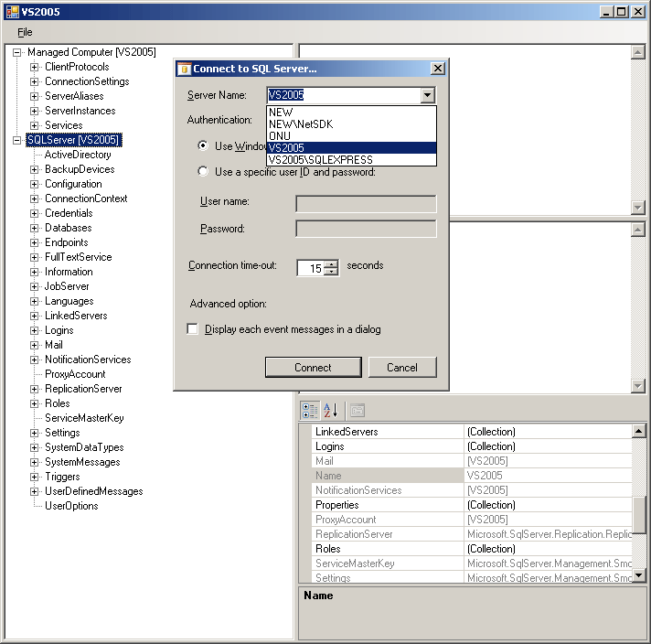This screenshot has height=644, width=651.
Task: Open the Server Name dropdown arrow
Action: point(427,95)
